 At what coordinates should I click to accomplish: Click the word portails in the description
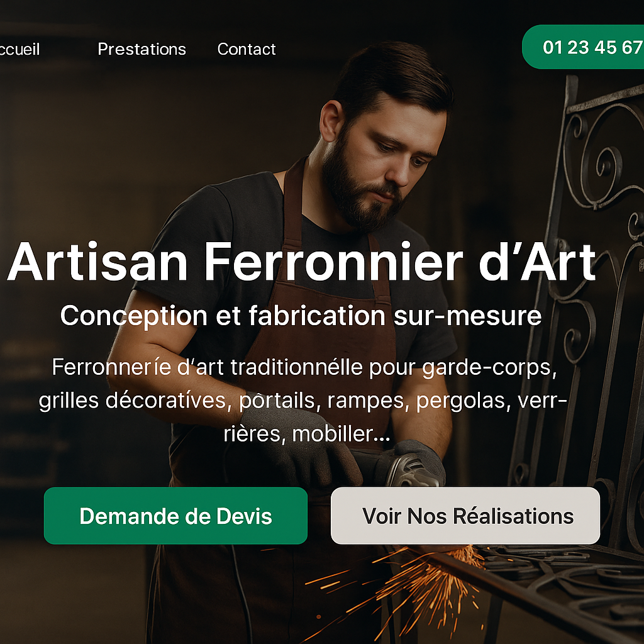(277, 401)
